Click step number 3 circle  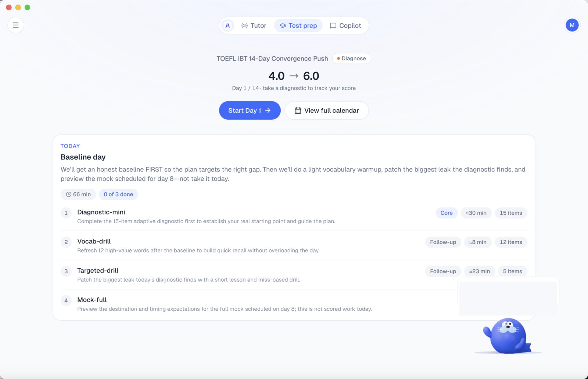(66, 271)
